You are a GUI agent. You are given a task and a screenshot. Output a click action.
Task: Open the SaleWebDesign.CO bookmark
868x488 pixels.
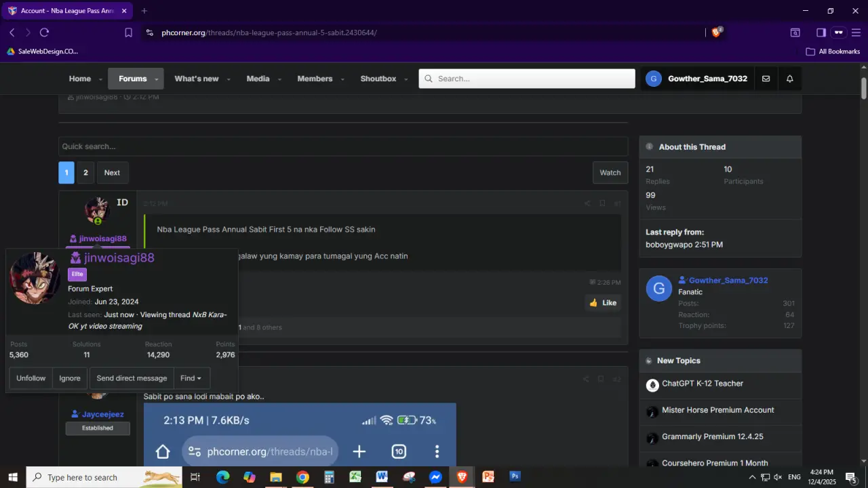pos(42,52)
